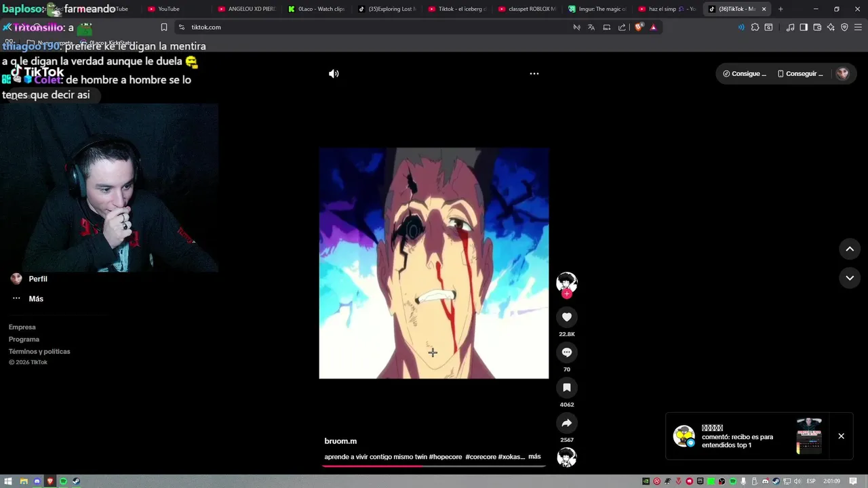Share the video with arrow icon

567,423
